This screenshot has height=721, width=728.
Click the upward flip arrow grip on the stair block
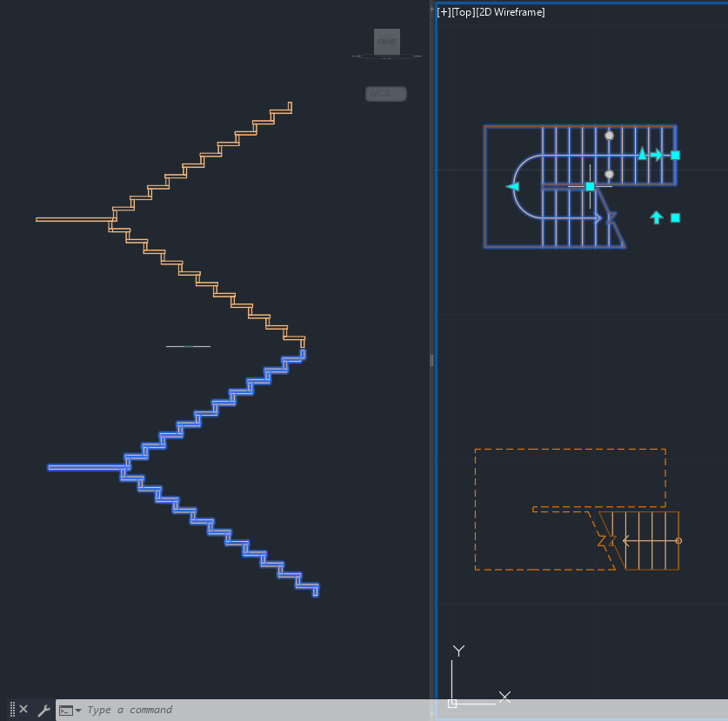coord(657,217)
